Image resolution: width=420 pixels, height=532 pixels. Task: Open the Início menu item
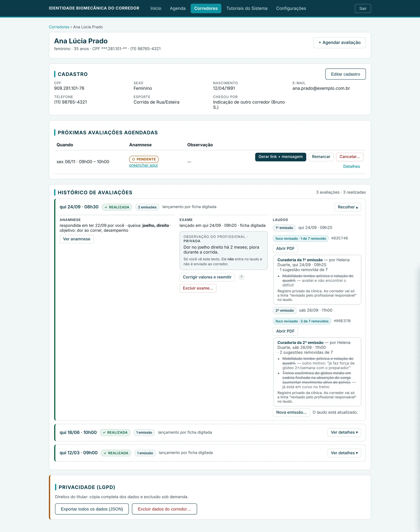point(156,8)
